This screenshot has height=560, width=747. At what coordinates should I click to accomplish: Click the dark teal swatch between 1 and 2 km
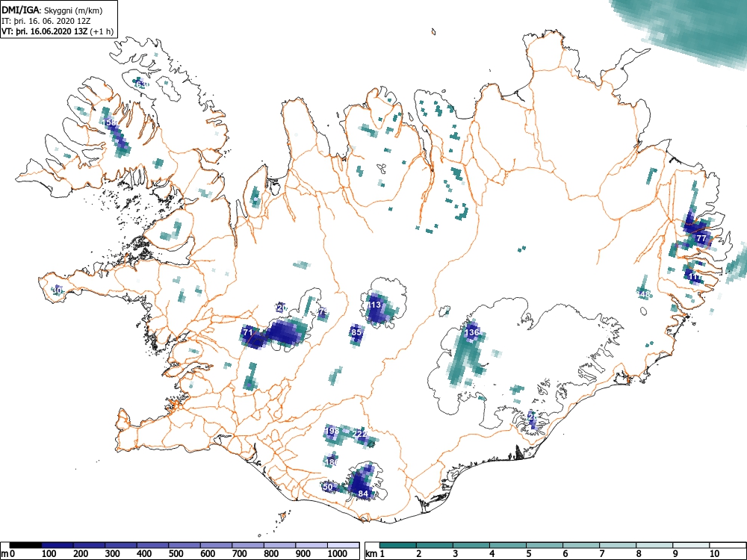pos(398,545)
